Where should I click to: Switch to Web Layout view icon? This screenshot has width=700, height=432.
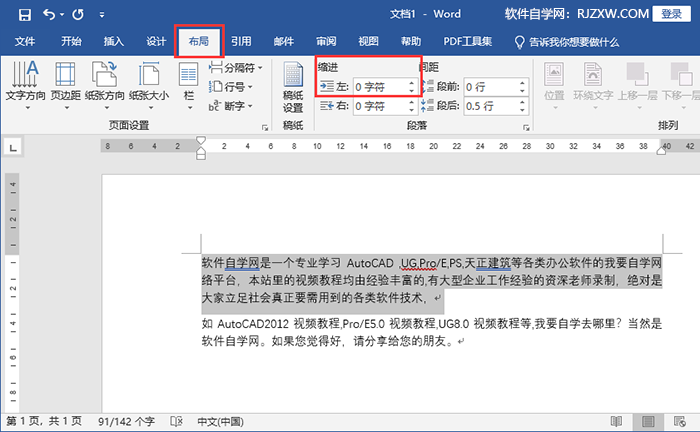[x=680, y=422]
